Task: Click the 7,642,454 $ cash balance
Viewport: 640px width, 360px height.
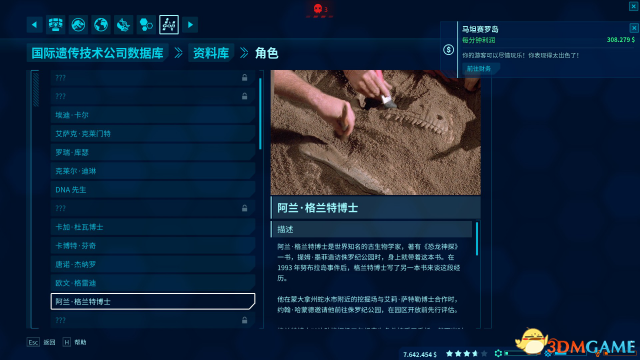Action: (x=420, y=354)
